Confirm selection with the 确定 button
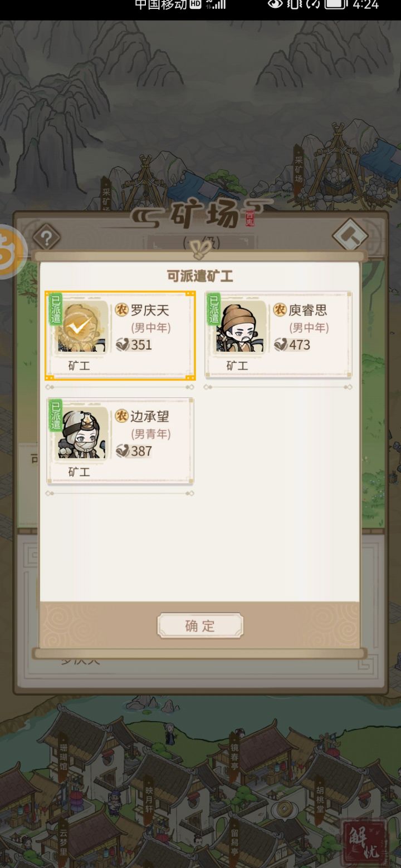401x868 pixels. [200, 625]
